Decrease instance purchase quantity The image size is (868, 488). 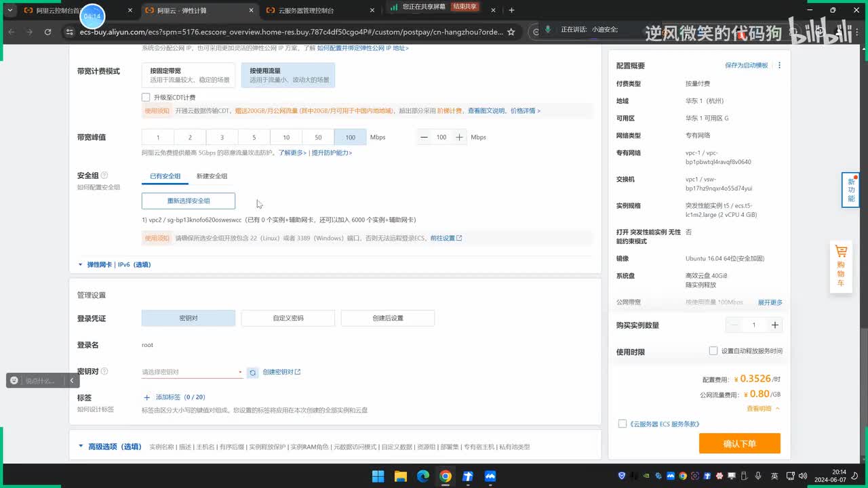(x=734, y=325)
